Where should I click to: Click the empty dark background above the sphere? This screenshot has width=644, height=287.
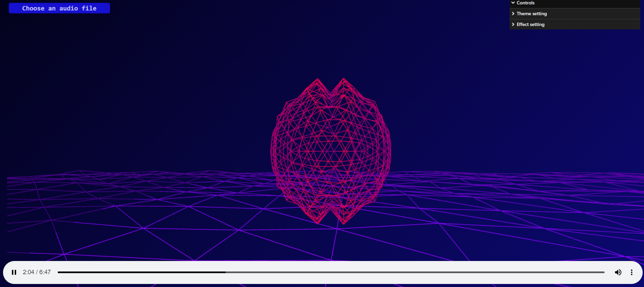[331, 41]
